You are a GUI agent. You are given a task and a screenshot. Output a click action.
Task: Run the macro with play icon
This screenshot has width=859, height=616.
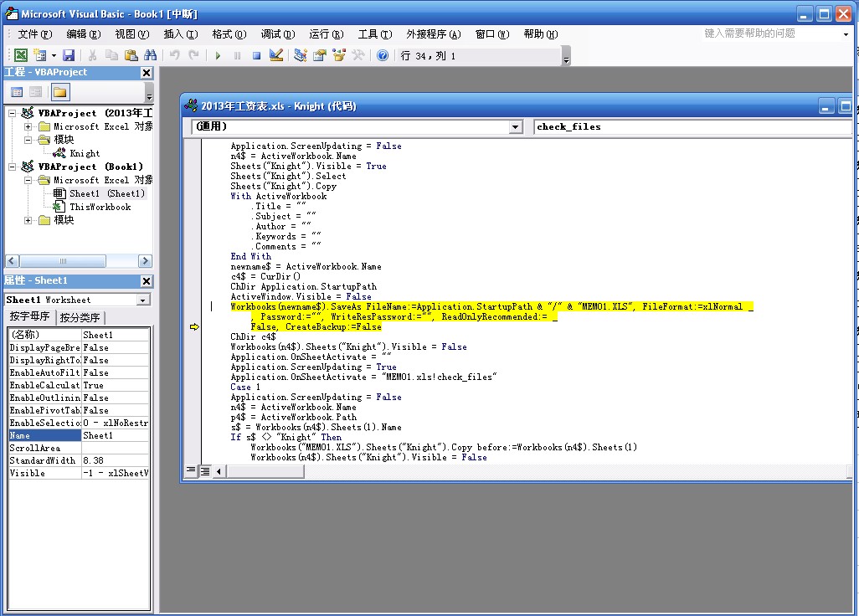pyautogui.click(x=218, y=55)
